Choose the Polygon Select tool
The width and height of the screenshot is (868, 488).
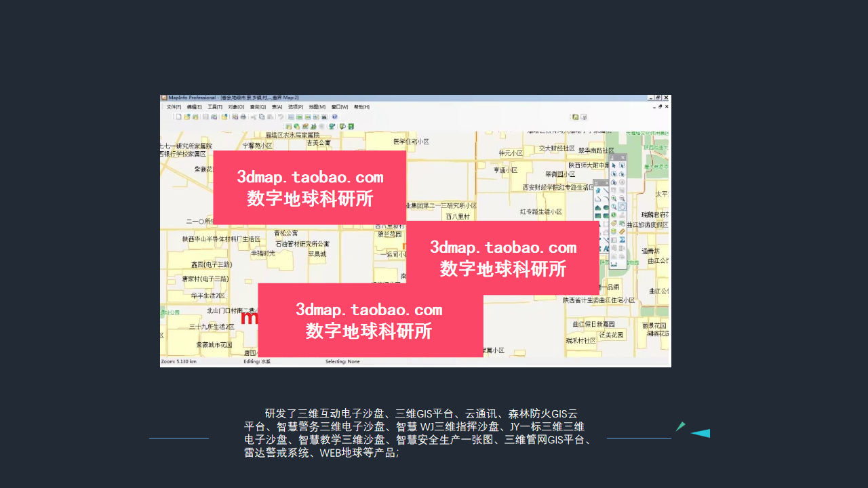pyautogui.click(x=622, y=174)
